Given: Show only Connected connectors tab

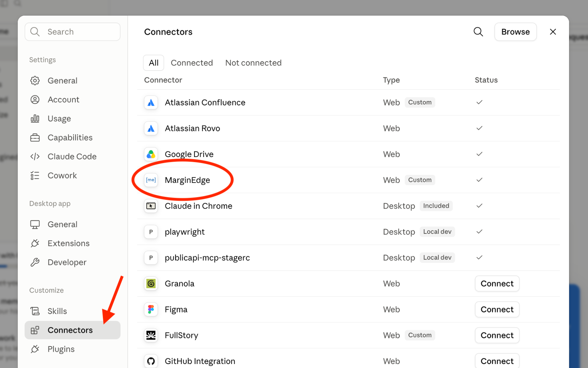Looking at the screenshot, I should (x=192, y=63).
